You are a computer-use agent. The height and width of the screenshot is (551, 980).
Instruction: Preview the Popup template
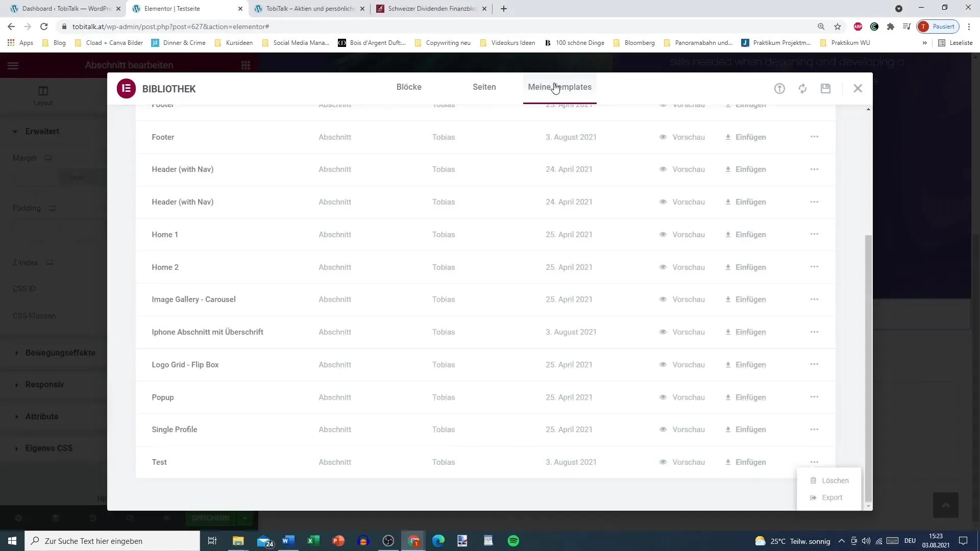[x=682, y=397]
